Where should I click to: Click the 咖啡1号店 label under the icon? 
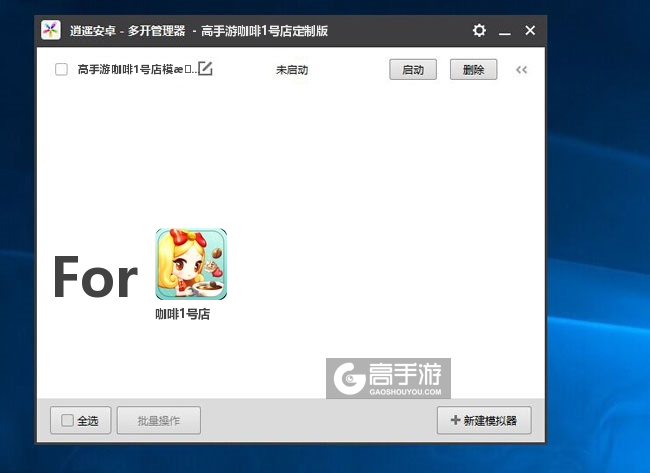pos(183,314)
